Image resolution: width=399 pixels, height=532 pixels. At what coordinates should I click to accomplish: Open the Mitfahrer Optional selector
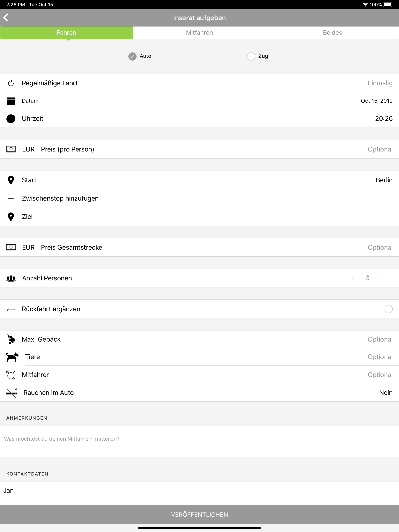[x=380, y=375]
